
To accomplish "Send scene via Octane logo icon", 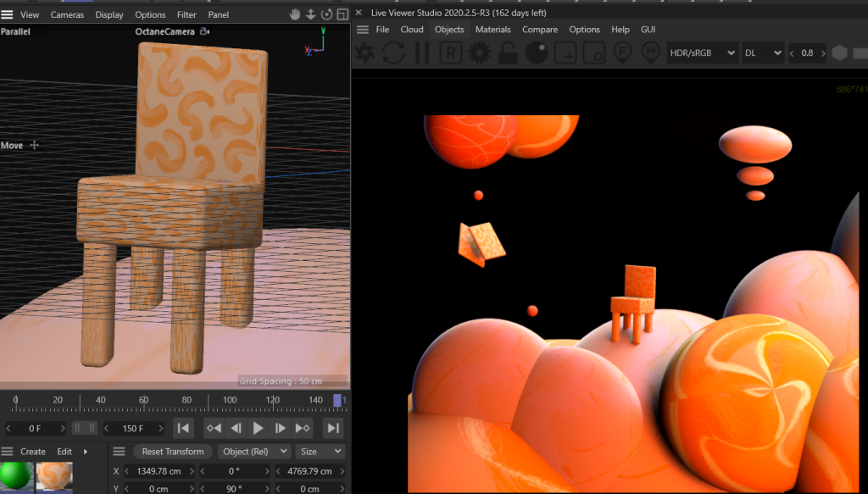I will point(364,53).
